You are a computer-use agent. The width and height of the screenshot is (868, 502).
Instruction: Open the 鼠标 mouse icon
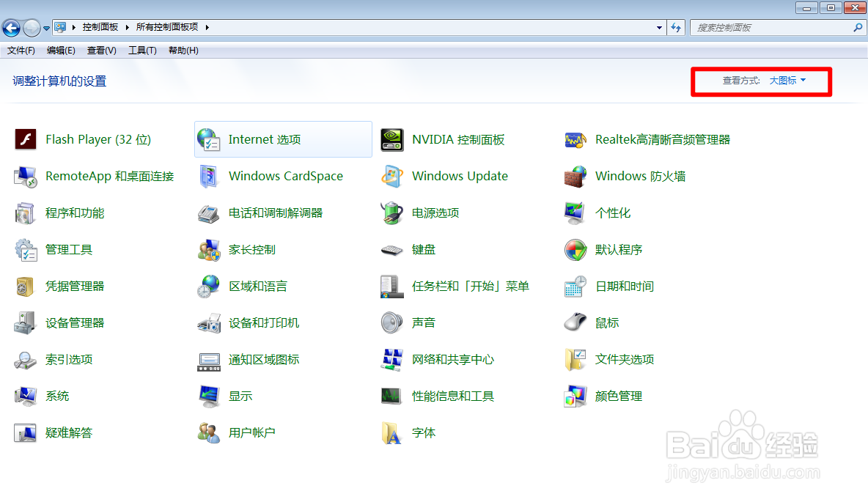pos(575,322)
